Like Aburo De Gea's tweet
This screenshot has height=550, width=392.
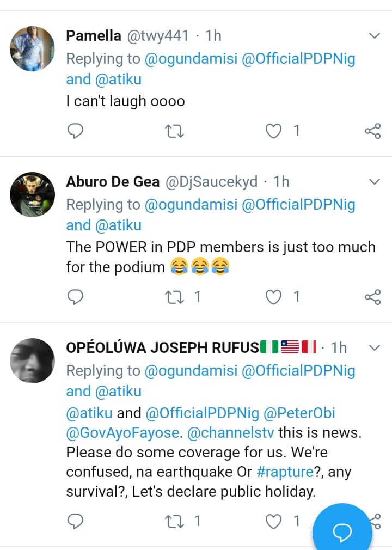(273, 296)
